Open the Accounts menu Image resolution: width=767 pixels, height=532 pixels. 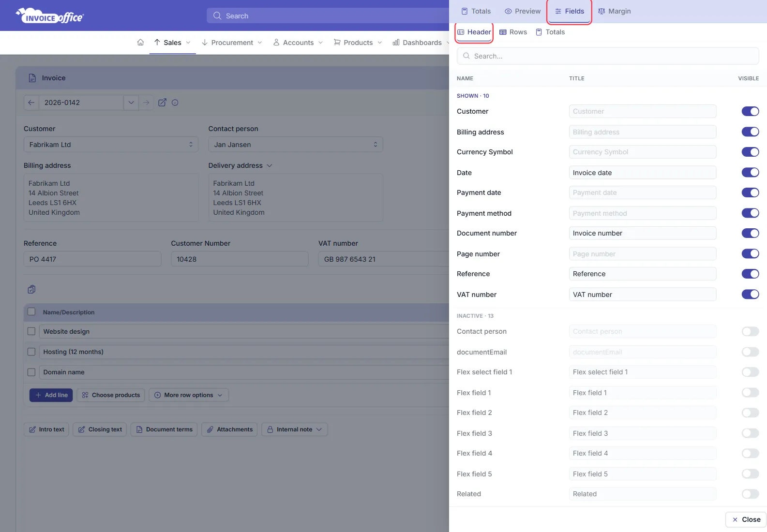click(298, 43)
